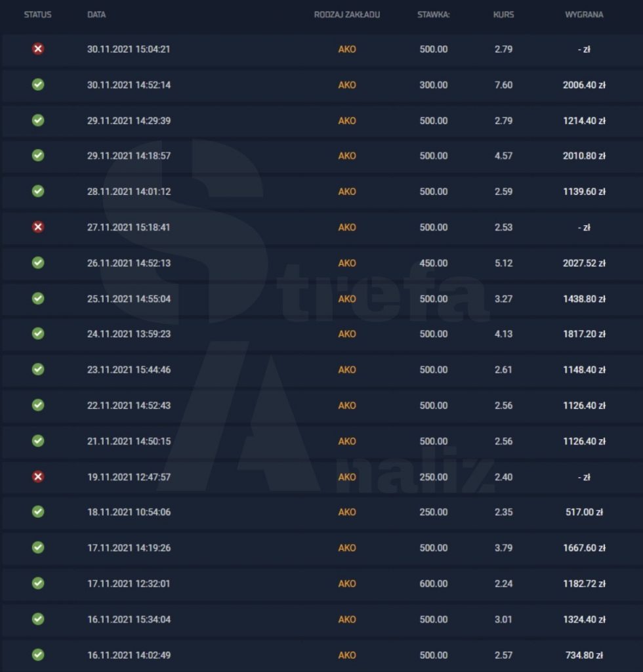The height and width of the screenshot is (672, 643).
Task: Open the AKO bet from 25.11.2021 14:55:04
Action: 347,299
